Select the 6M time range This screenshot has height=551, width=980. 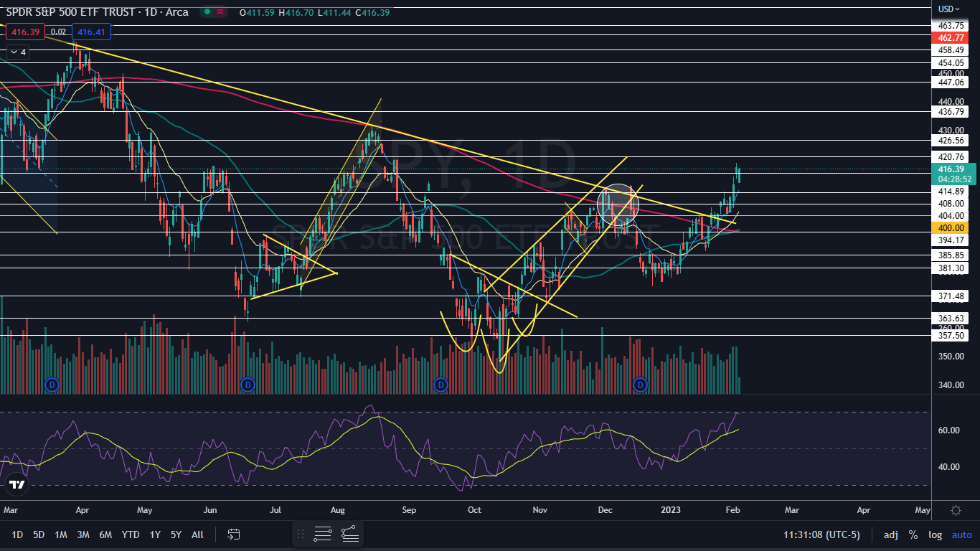[105, 534]
